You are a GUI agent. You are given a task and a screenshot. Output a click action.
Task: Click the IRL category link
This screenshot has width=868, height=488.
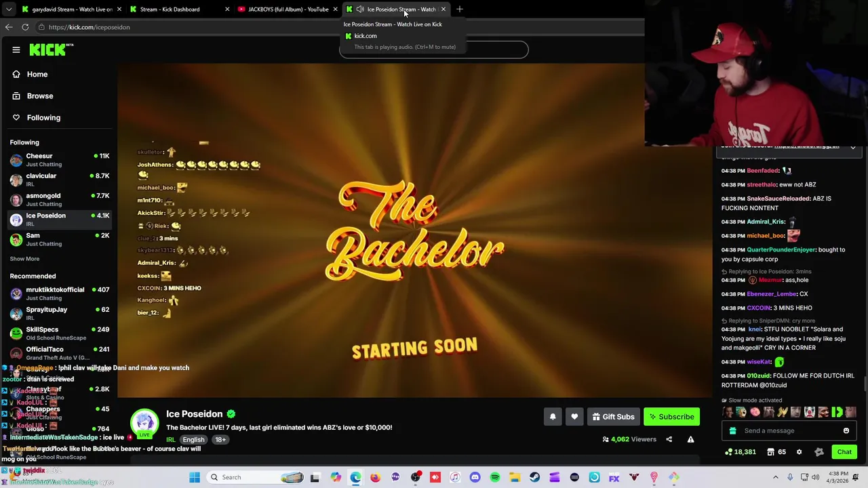(171, 440)
